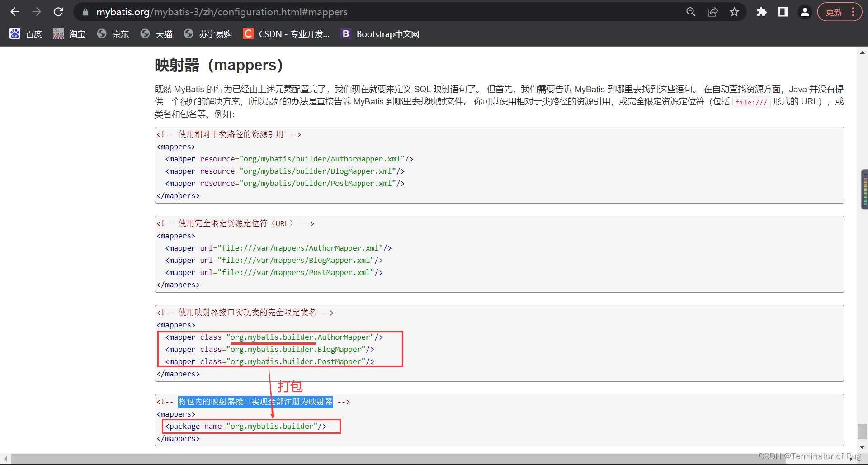Click the inline file:/// code snippet
This screenshot has width=868, height=465.
tap(751, 102)
